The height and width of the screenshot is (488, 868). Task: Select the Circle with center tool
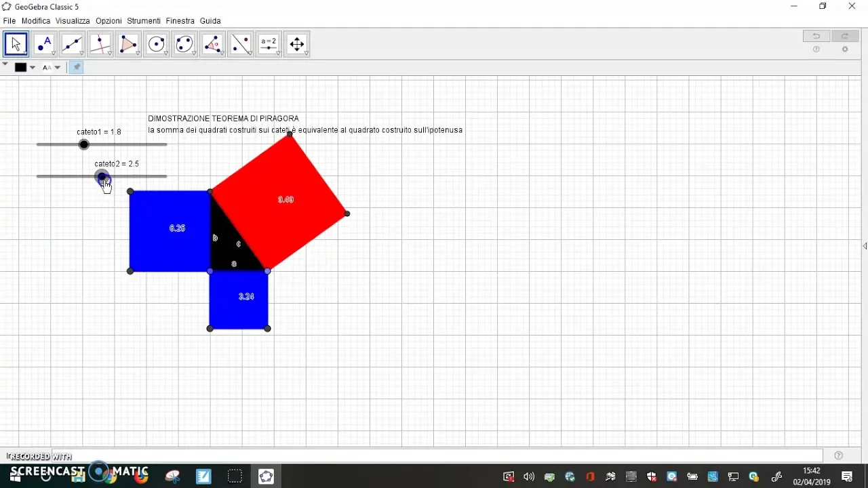(157, 45)
